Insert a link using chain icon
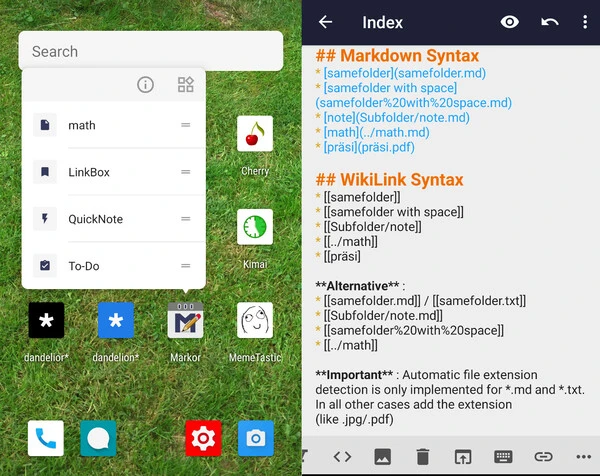600x476 pixels. 543,457
